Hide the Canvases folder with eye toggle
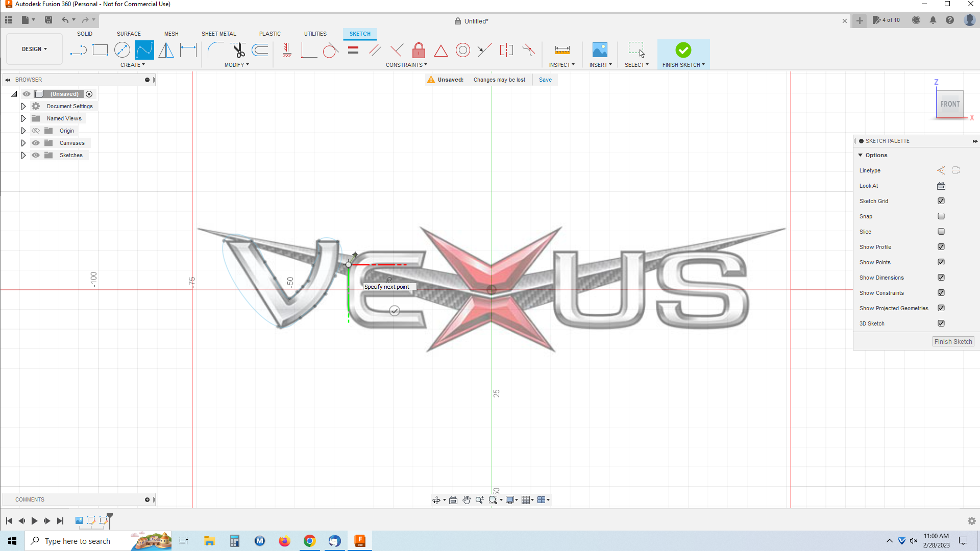 (x=35, y=143)
